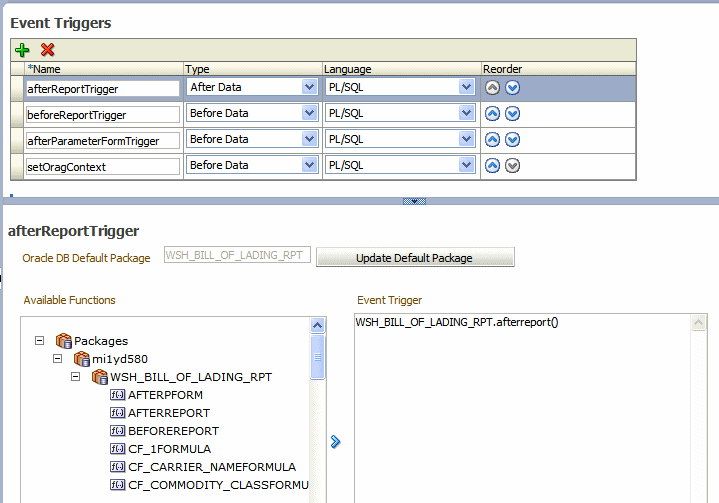
Task: Click Event Trigger area scroll up arrow
Action: pos(698,322)
